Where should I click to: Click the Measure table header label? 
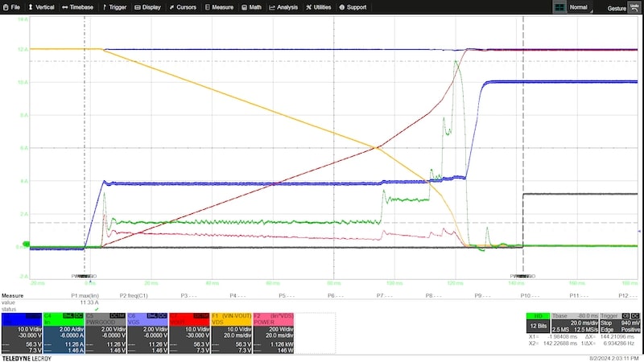point(12,295)
